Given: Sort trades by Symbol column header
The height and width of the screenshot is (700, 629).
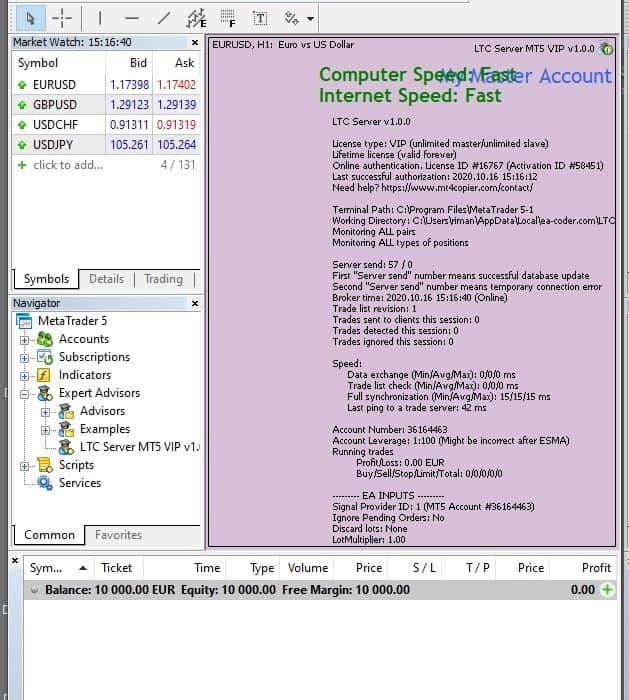Looking at the screenshot, I should coord(59,568).
